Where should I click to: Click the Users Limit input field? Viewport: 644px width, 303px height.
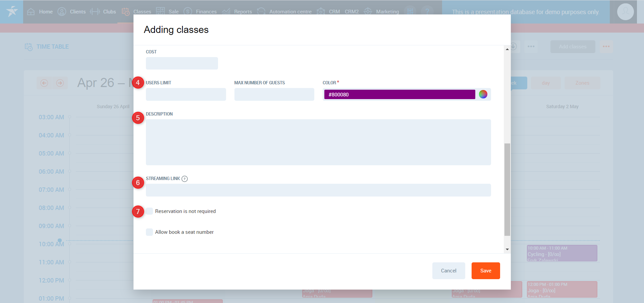pyautogui.click(x=186, y=94)
